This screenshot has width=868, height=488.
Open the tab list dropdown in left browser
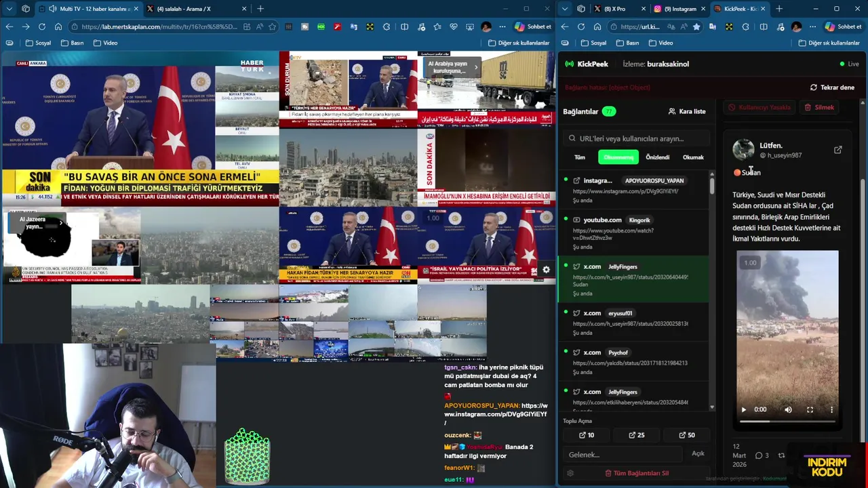[9, 9]
